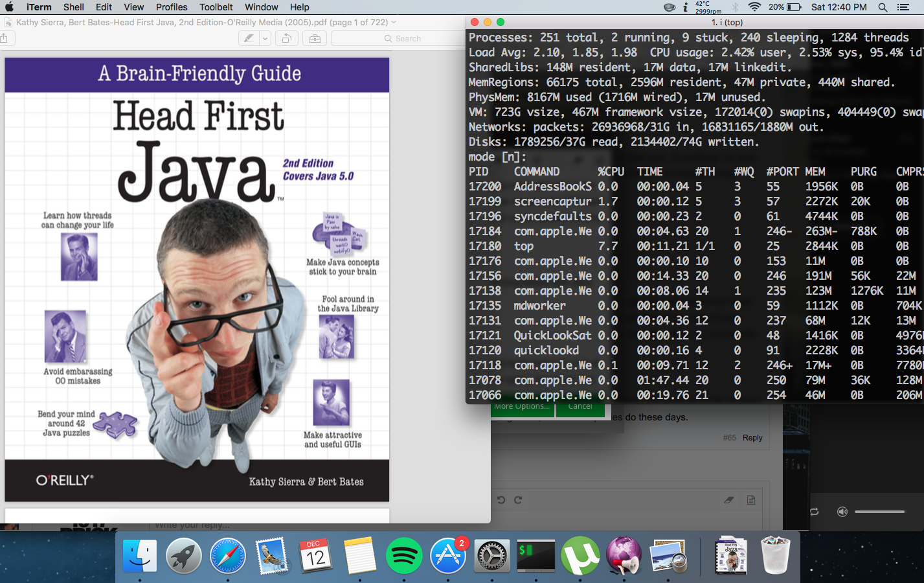Image resolution: width=924 pixels, height=583 pixels.
Task: Mute the speaker icon in media player
Action: pyautogui.click(x=842, y=512)
